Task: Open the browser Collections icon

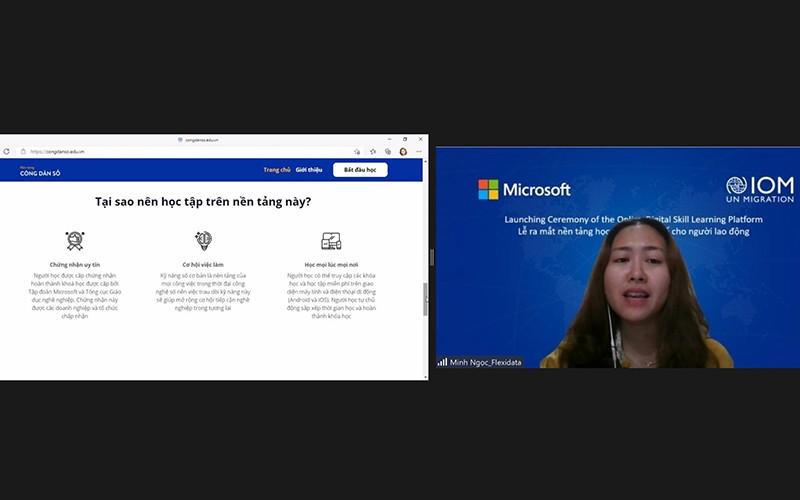Action: (x=388, y=152)
